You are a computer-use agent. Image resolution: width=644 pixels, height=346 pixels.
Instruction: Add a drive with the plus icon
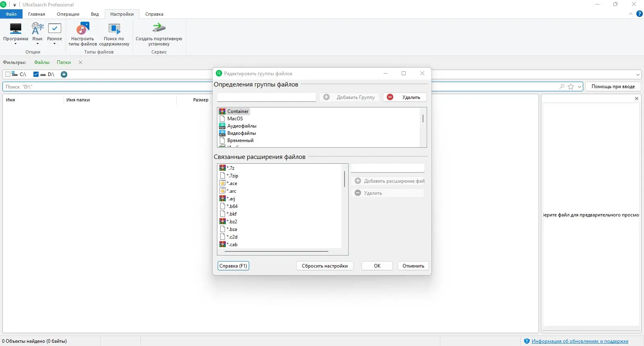point(64,74)
